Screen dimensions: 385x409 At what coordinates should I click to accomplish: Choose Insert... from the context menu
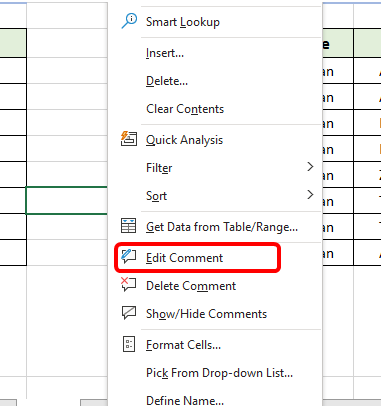[x=165, y=53]
